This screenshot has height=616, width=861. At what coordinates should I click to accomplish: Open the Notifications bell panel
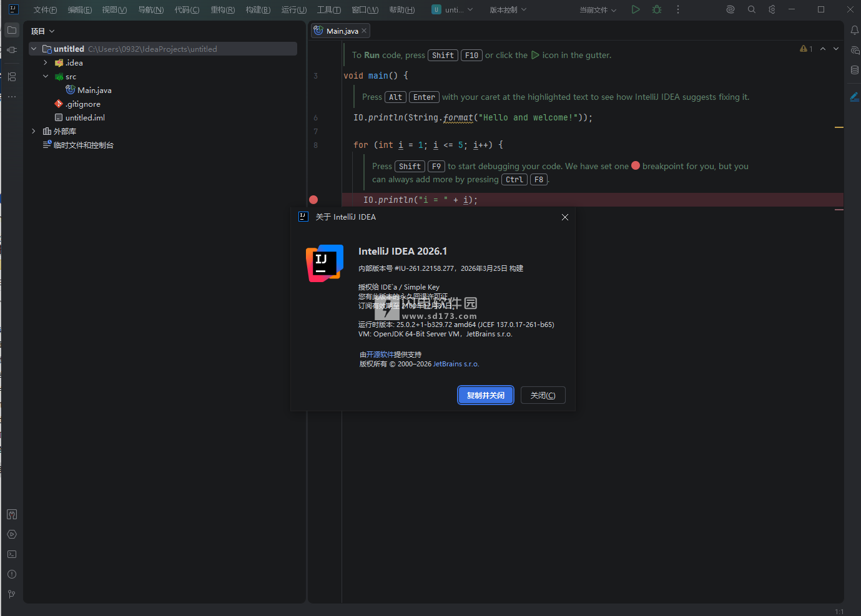(x=855, y=30)
